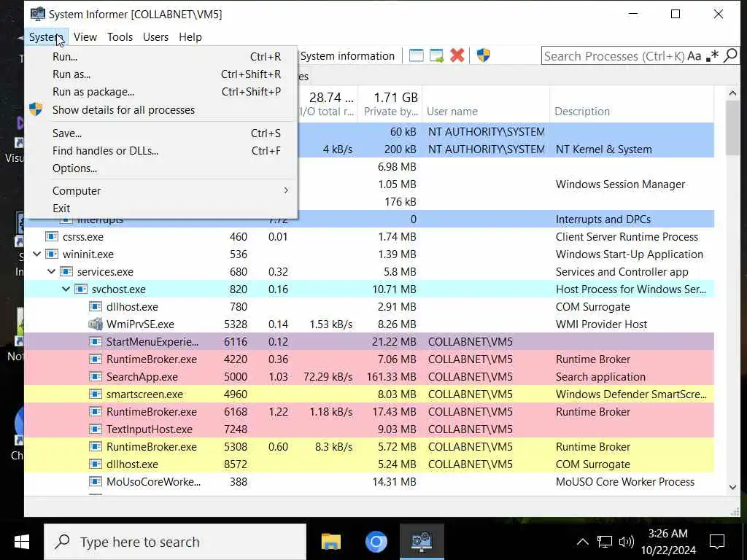Select RuntimeBroker.exe with PID 6168
Viewport: 747px width, 560px height.
(369, 412)
